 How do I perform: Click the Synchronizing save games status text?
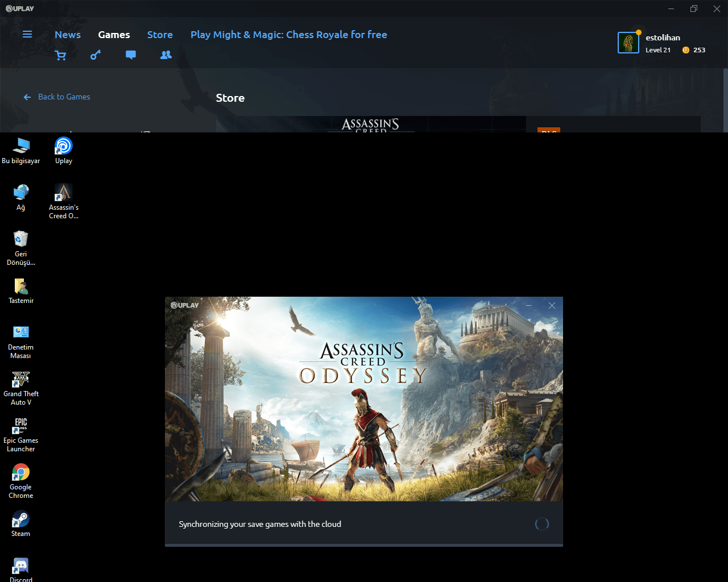260,524
